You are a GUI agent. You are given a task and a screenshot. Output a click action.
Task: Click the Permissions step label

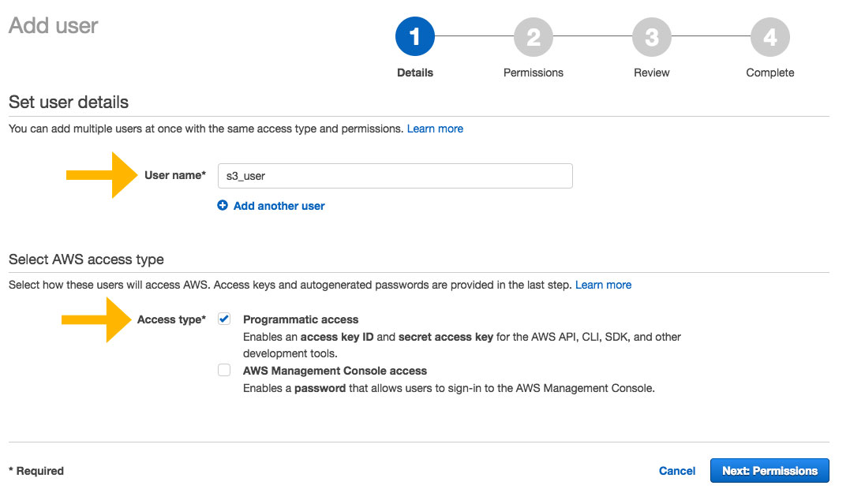pos(534,73)
